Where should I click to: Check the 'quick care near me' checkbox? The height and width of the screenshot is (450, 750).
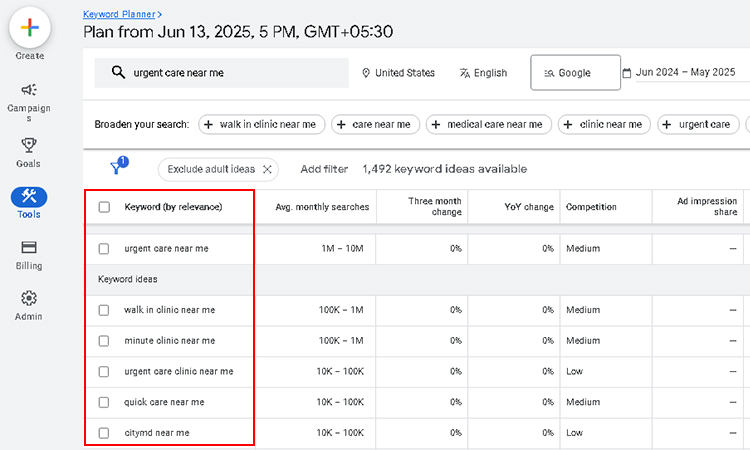click(104, 402)
